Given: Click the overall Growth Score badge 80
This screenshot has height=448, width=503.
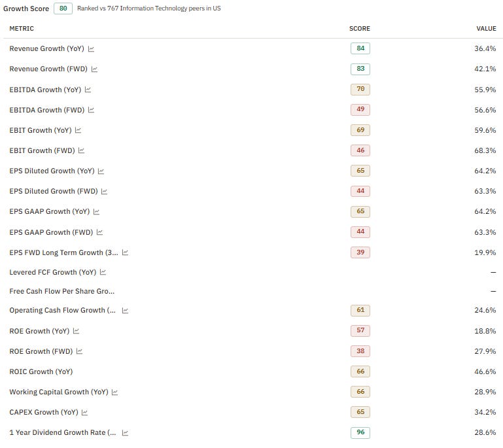Looking at the screenshot, I should click(x=63, y=9).
